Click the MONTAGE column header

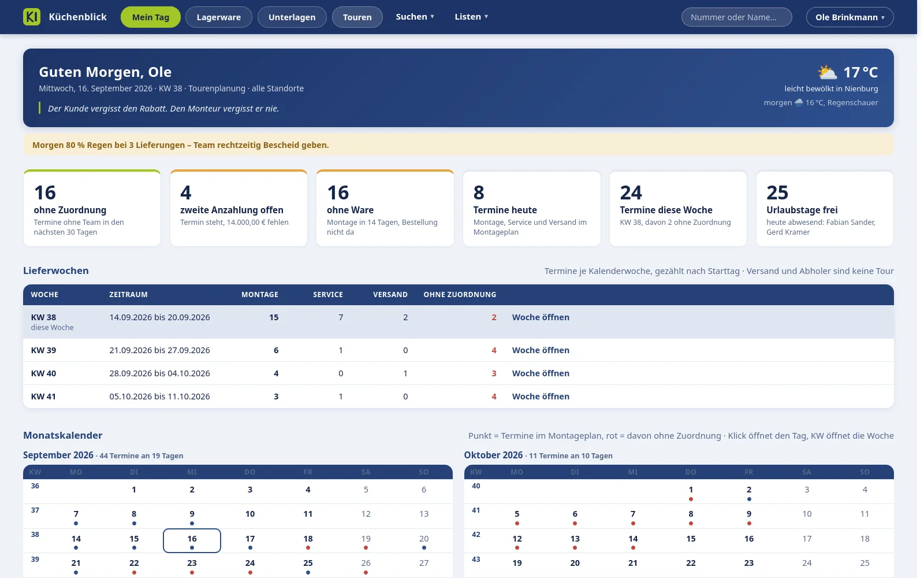tap(260, 295)
